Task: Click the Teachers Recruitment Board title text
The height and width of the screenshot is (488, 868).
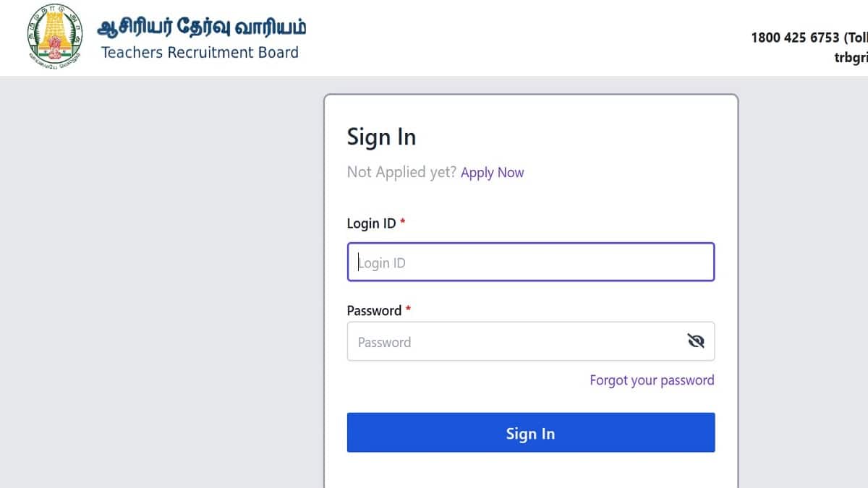Action: pos(200,53)
